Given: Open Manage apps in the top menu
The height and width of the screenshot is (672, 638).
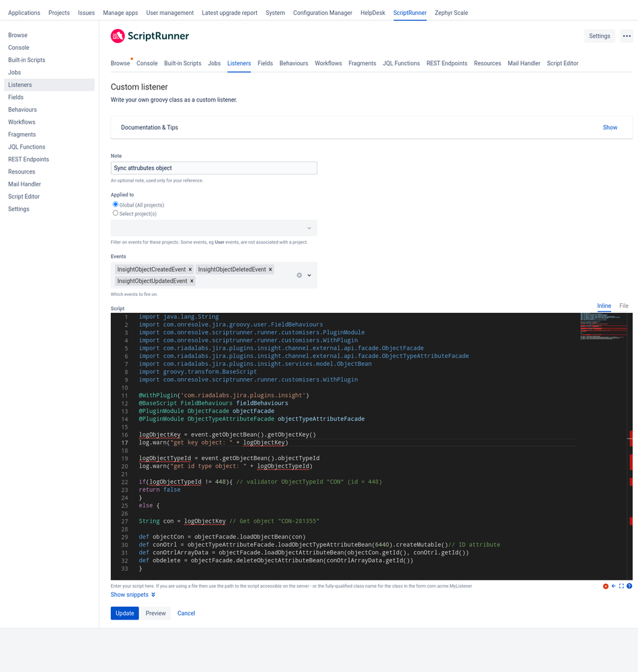Looking at the screenshot, I should (x=120, y=13).
